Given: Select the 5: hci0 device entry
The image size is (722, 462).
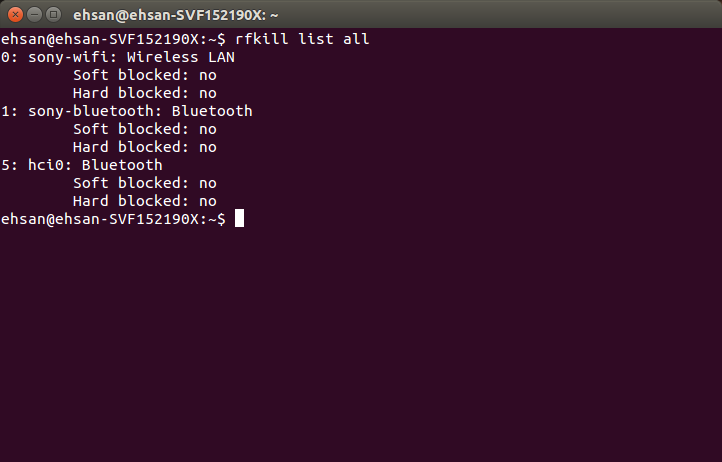Looking at the screenshot, I should coord(82,165).
